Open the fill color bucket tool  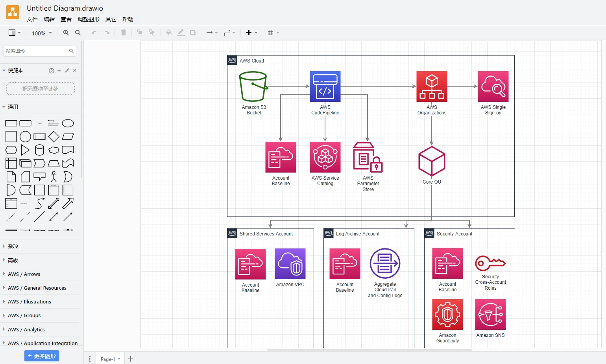click(169, 33)
